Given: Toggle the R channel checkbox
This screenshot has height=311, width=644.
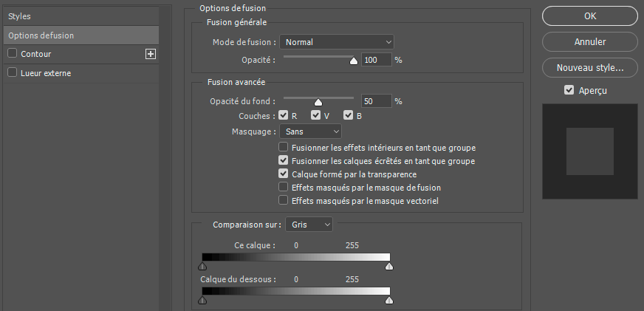Looking at the screenshot, I should coord(283,116).
